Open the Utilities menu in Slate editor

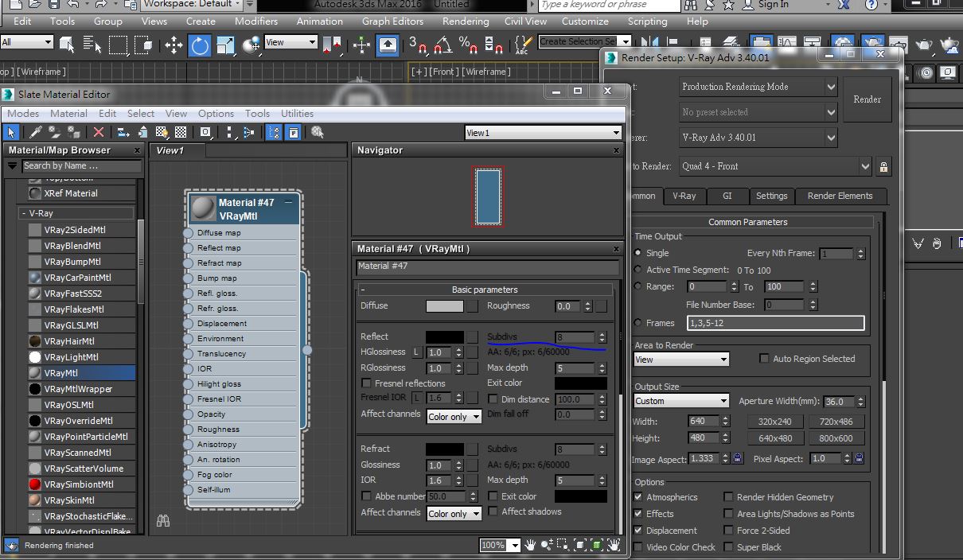(x=298, y=114)
